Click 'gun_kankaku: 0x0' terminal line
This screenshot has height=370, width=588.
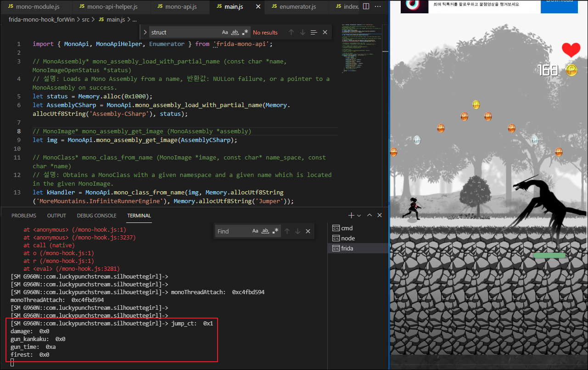click(x=38, y=339)
